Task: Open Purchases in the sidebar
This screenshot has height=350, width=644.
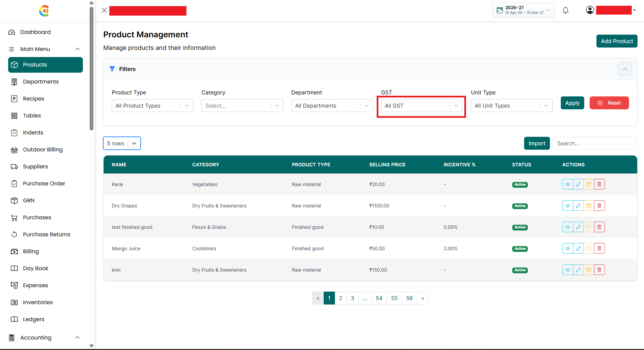Action: [x=46, y=217]
